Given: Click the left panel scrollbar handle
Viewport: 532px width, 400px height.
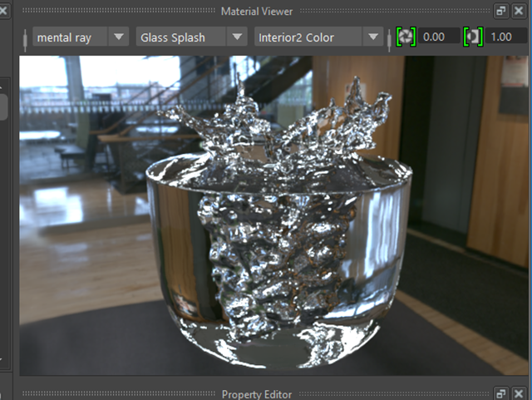Looking at the screenshot, I should [x=3, y=107].
